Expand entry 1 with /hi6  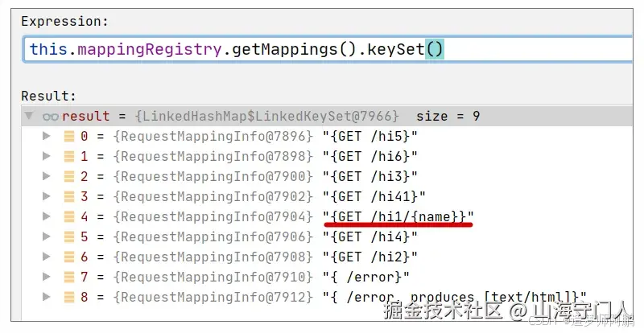[x=47, y=156]
